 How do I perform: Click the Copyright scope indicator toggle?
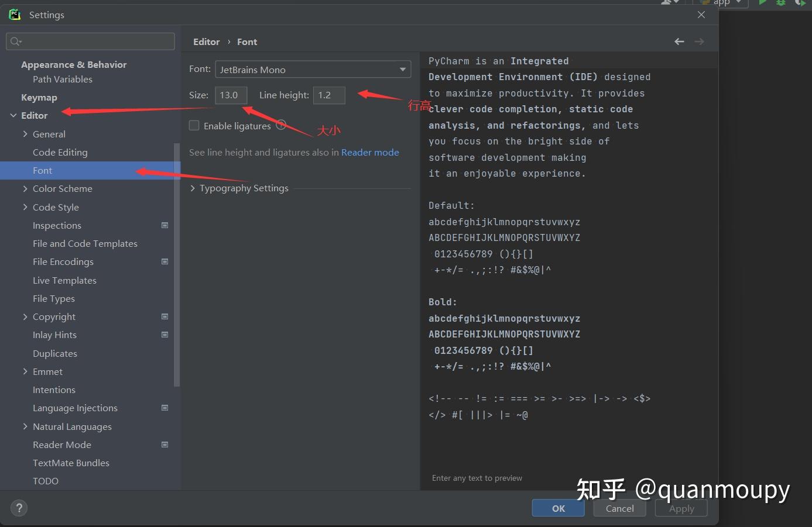165,316
